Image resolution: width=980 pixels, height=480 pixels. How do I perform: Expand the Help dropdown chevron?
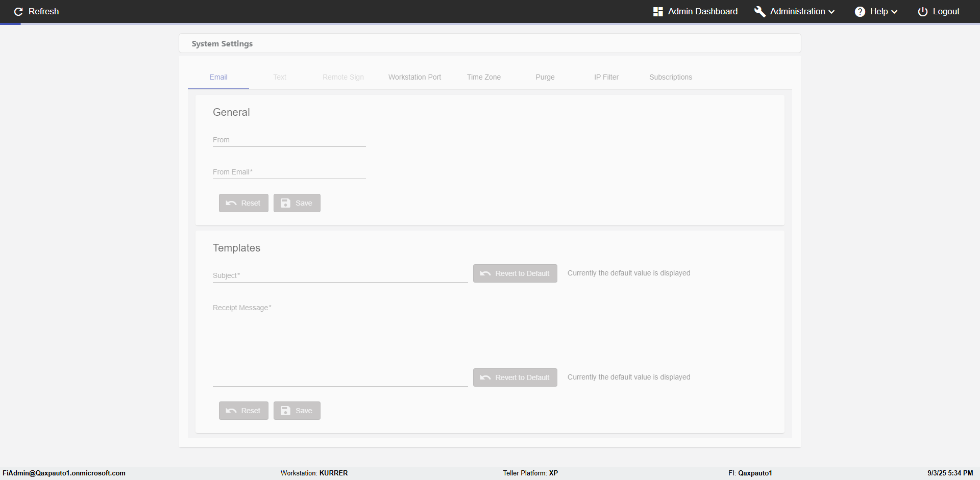tap(894, 12)
